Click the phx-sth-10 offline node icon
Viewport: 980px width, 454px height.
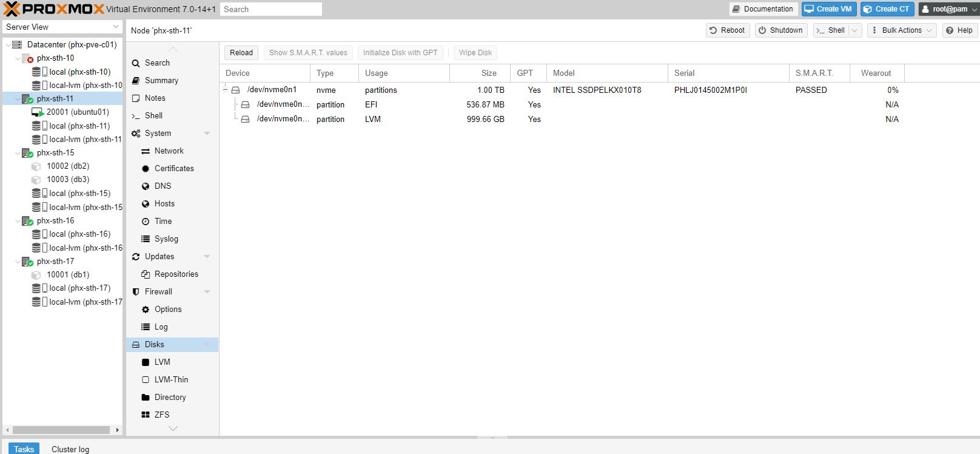(28, 58)
